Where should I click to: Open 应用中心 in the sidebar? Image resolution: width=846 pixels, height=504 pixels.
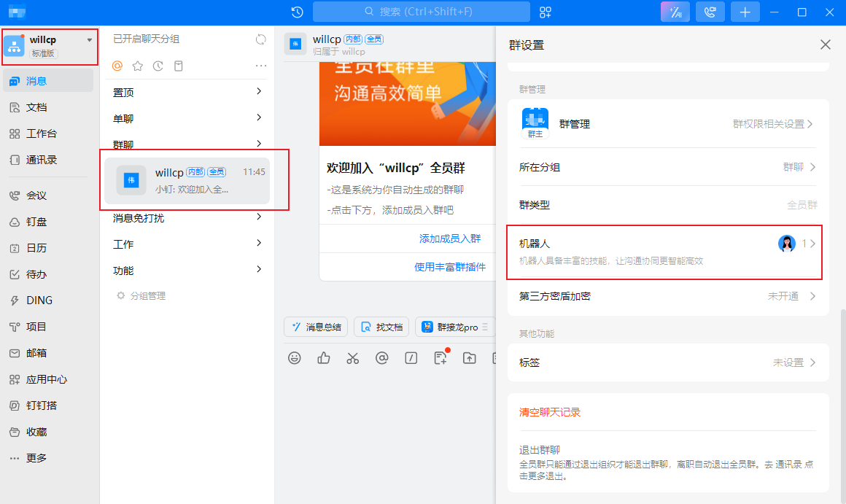click(48, 379)
